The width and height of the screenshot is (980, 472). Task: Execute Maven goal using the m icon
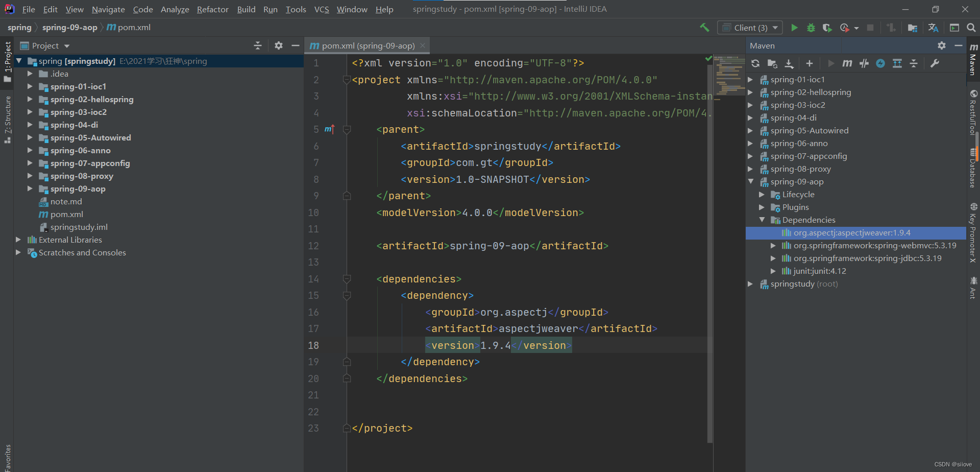847,63
